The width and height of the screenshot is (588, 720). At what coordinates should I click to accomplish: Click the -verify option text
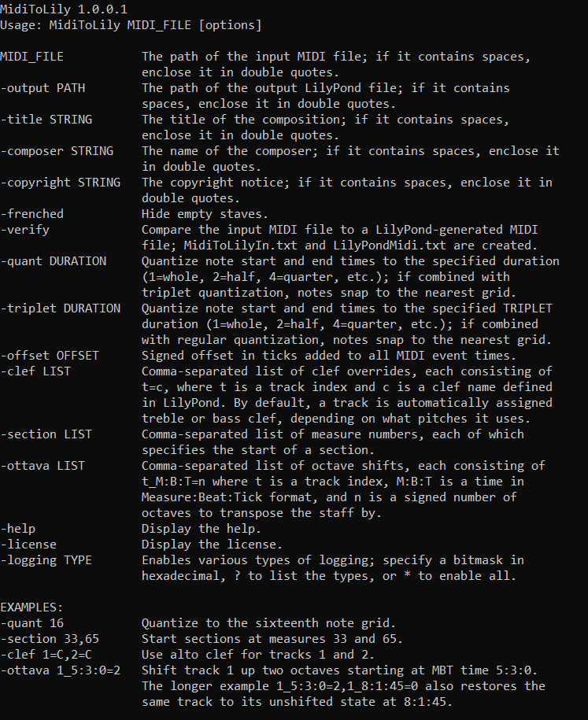pyautogui.click(x=25, y=229)
